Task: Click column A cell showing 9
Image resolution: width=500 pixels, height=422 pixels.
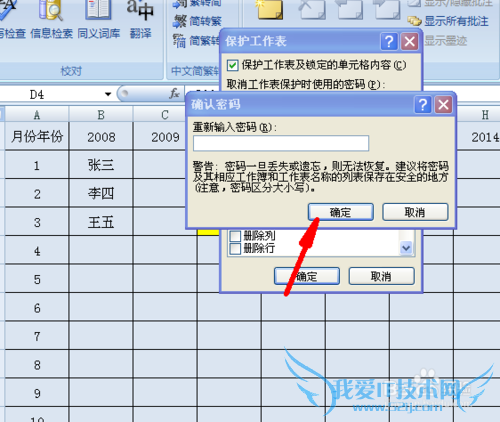Action: pos(37,393)
